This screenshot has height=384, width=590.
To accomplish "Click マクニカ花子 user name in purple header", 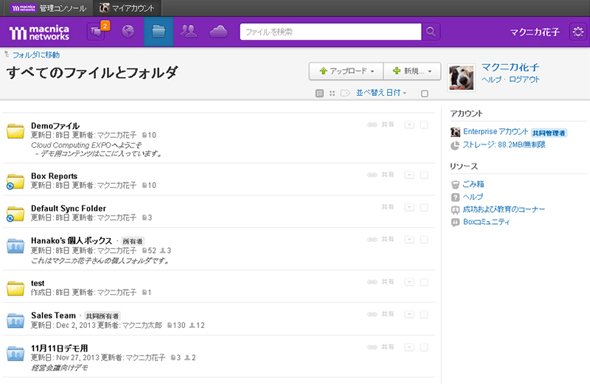I will (x=534, y=32).
